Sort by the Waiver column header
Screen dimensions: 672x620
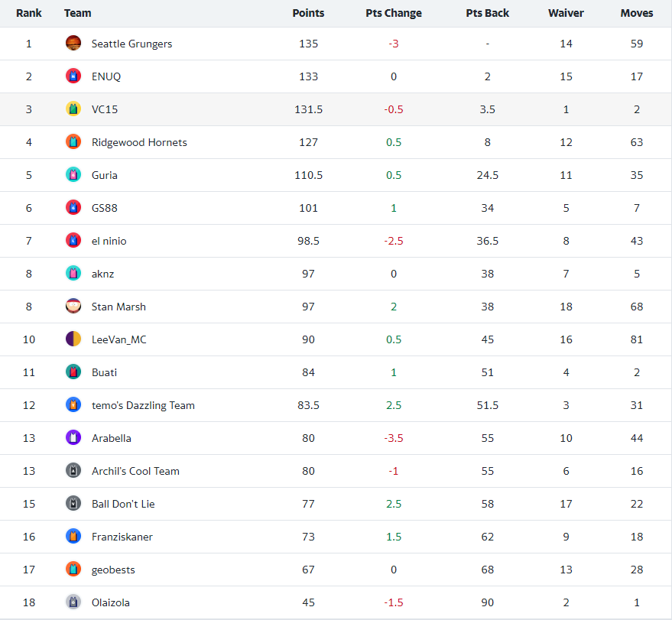[566, 13]
